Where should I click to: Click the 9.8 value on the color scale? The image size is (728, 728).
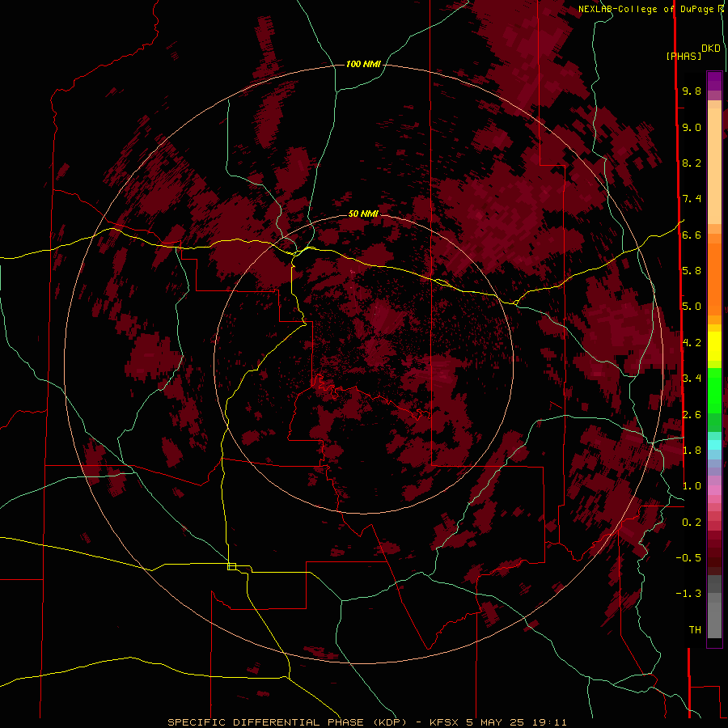[x=692, y=91]
